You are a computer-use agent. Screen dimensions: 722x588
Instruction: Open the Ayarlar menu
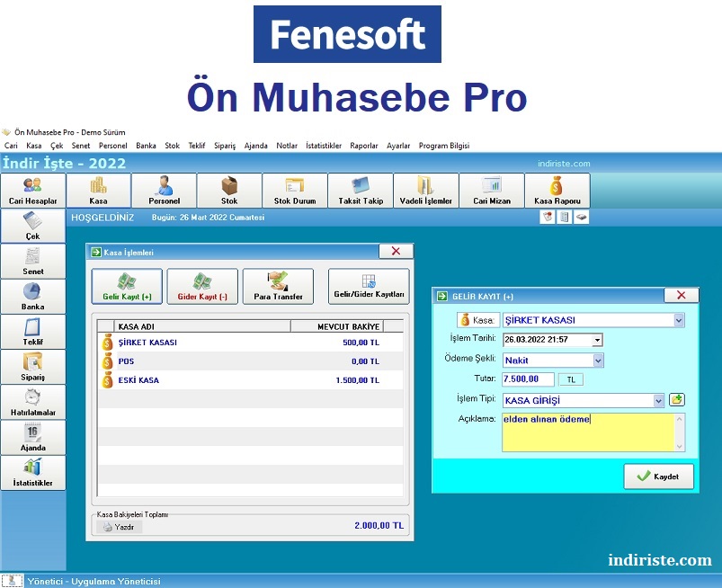[x=398, y=146]
